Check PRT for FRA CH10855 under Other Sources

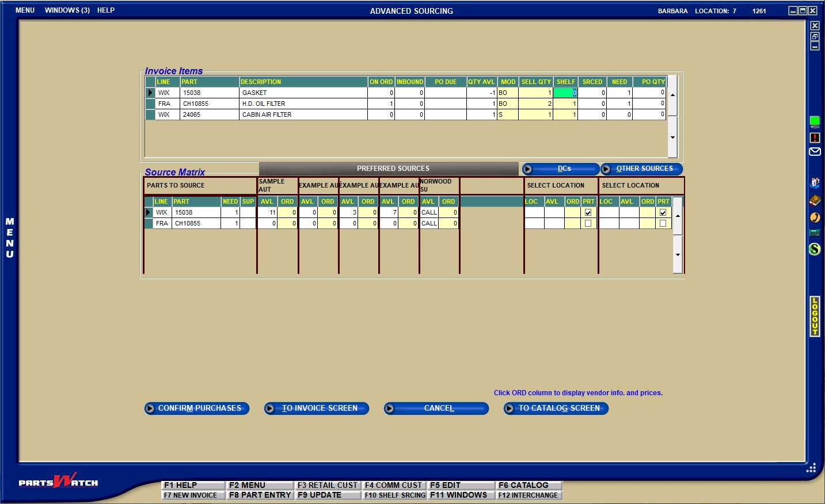pyautogui.click(x=663, y=223)
